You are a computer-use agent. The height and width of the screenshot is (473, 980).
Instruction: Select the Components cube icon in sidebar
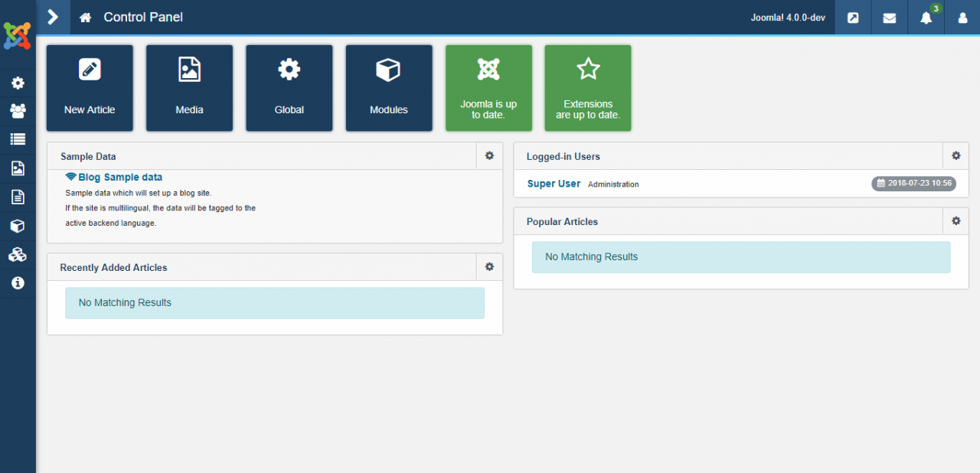[17, 225]
